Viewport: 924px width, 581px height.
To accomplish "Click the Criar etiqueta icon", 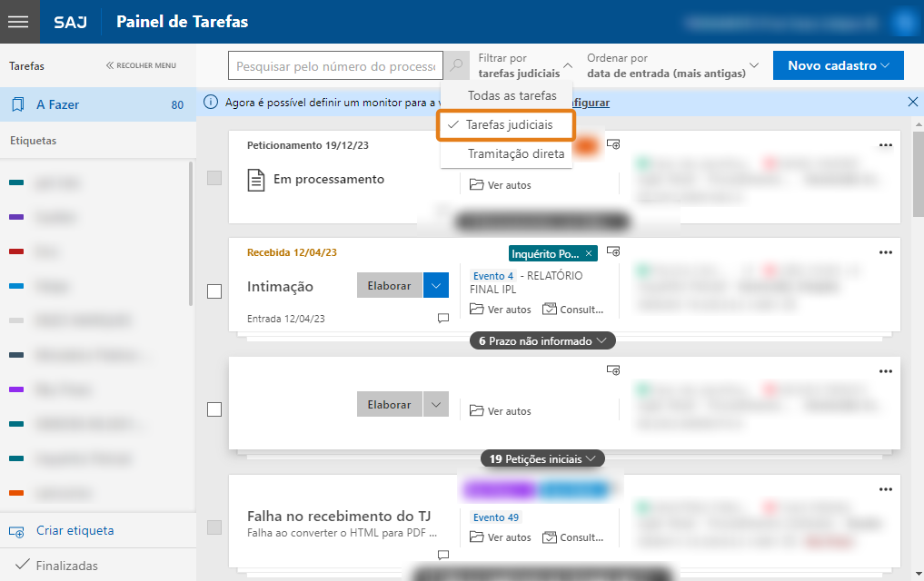I will [16, 531].
